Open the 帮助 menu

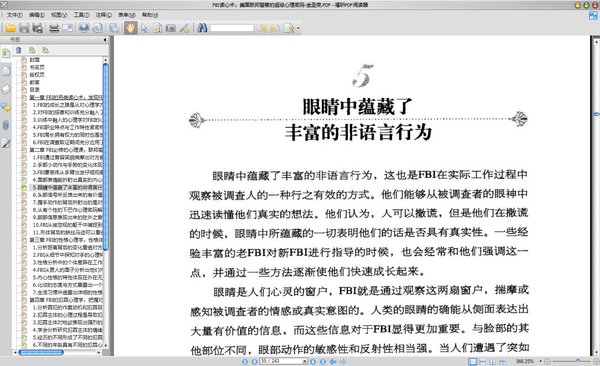click(x=150, y=15)
